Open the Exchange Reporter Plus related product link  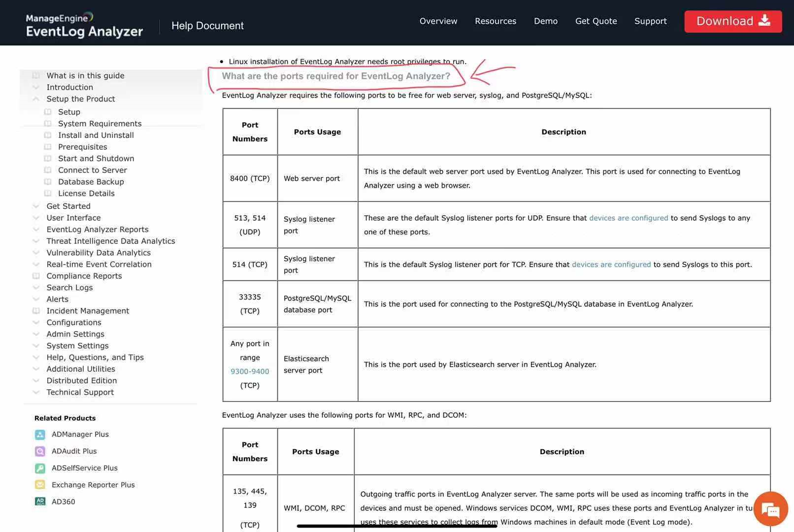[93, 485]
